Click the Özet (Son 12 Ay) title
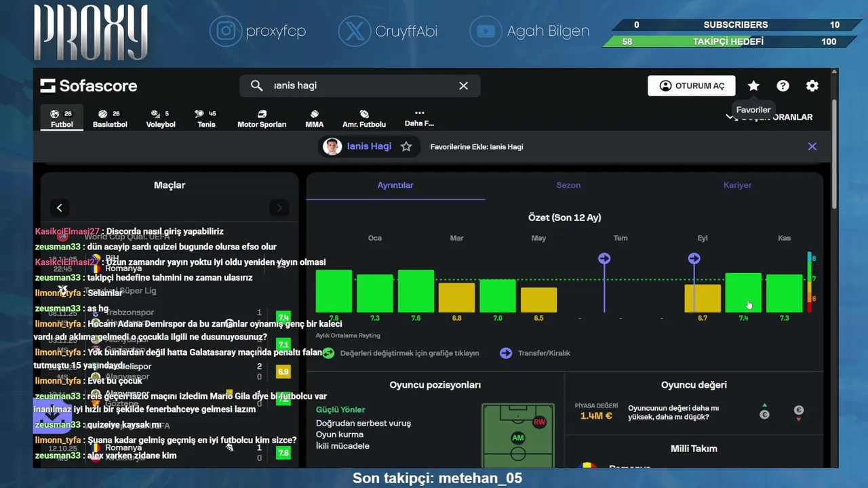 tap(564, 218)
